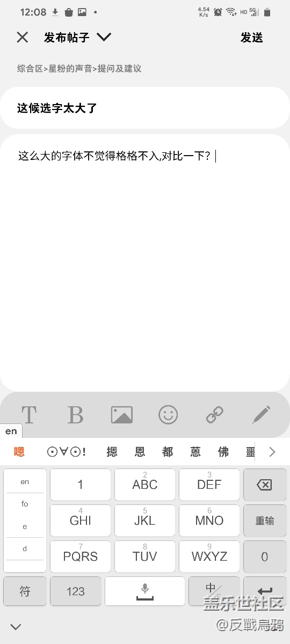Add a hyperlink with the chain icon
The image size is (290, 644).
pos(215,415)
